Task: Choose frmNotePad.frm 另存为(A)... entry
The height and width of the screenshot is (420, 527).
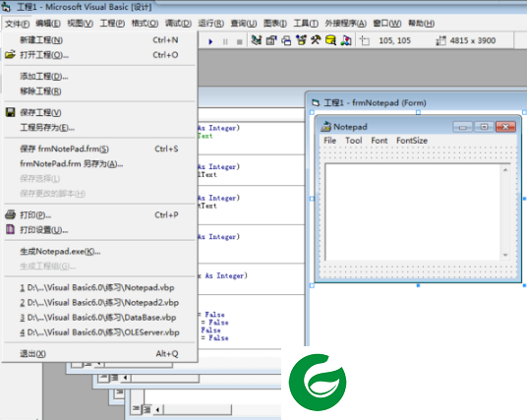Action: (99, 163)
